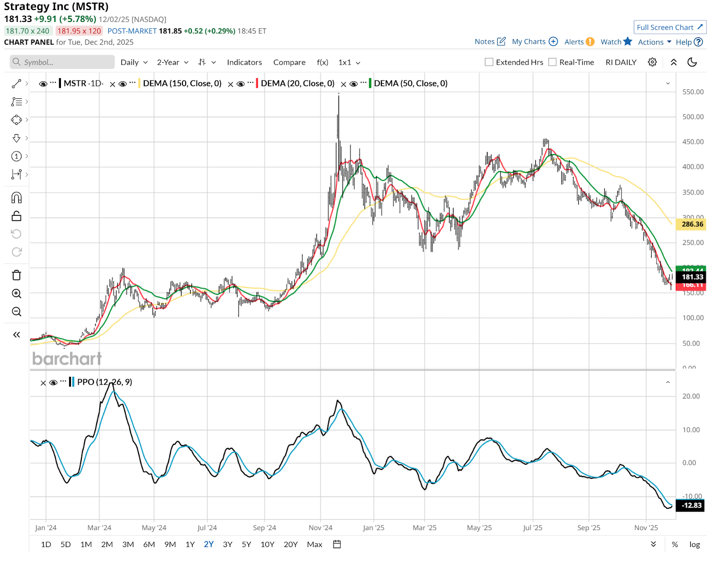The image size is (728, 563).
Task: Open the Daily frequency dropdown
Action: tap(134, 62)
